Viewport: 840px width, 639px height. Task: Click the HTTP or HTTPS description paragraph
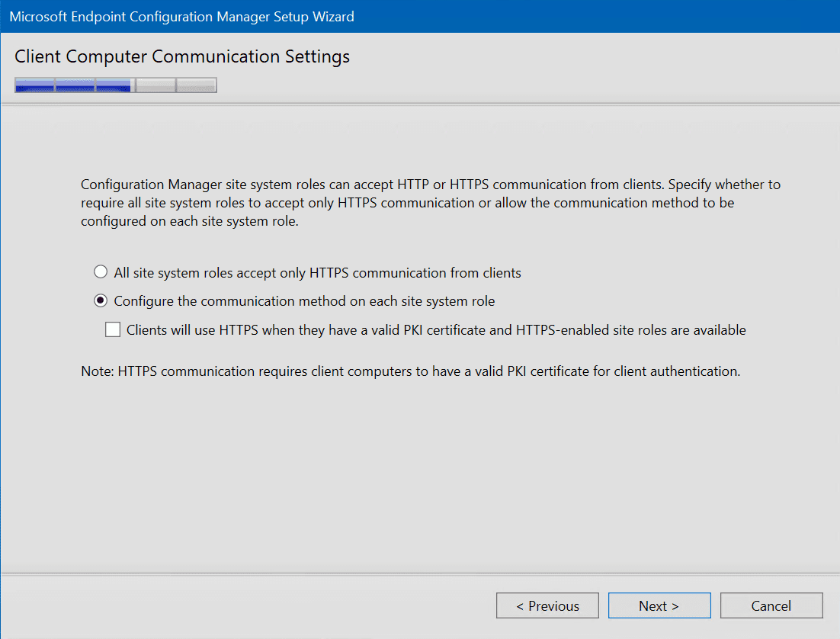click(x=427, y=202)
